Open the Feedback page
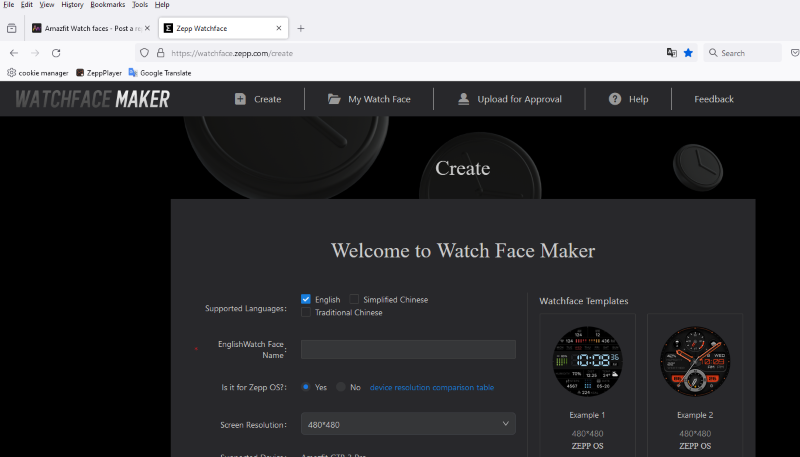Viewport: 800px width, 457px height. (x=714, y=99)
